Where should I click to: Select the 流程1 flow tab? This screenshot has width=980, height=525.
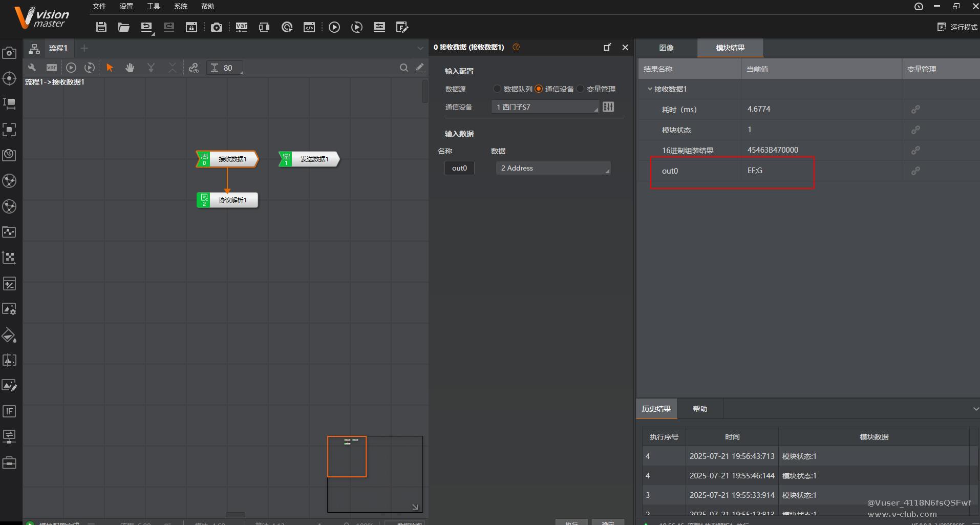[x=58, y=48]
